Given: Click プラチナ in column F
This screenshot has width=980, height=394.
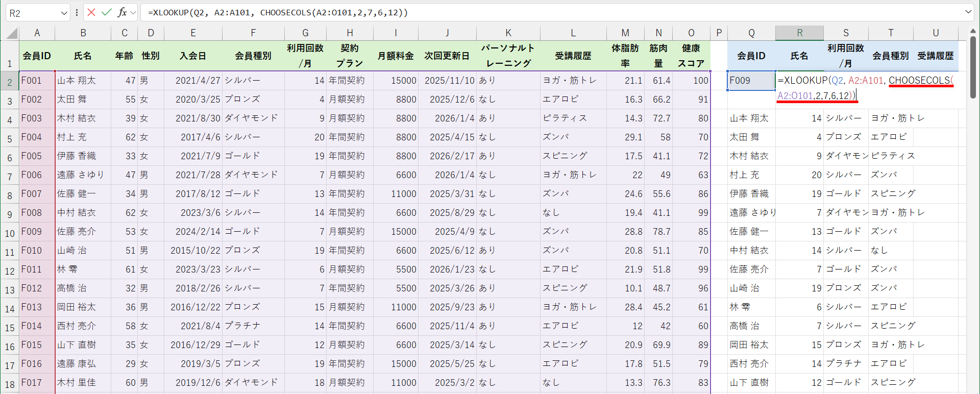Looking at the screenshot, I should click(x=243, y=326).
